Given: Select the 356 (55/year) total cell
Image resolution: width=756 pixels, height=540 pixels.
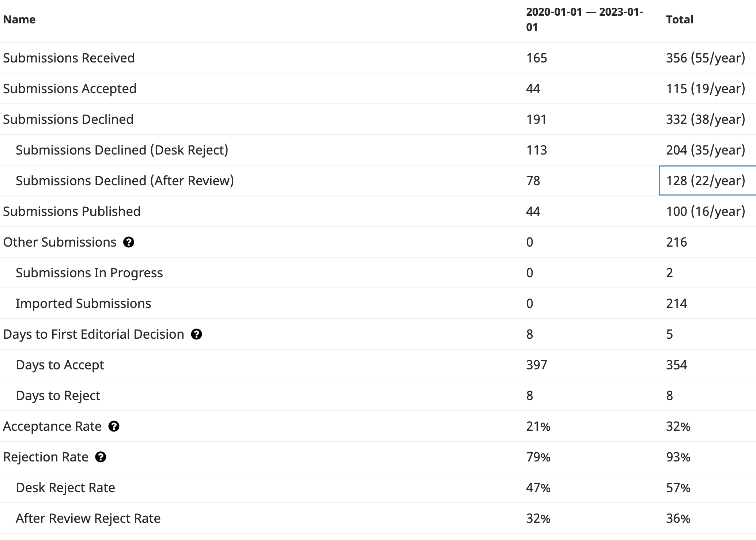Looking at the screenshot, I should [x=705, y=58].
